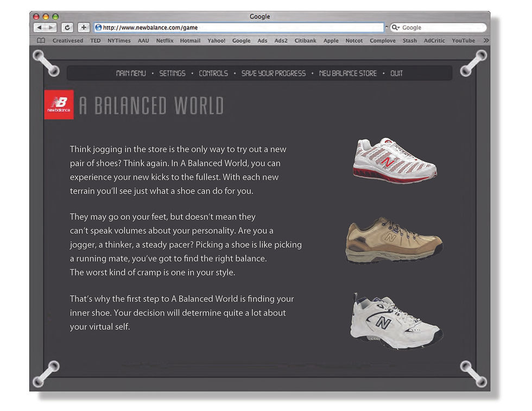Open the YouTube bookmark

click(x=464, y=41)
